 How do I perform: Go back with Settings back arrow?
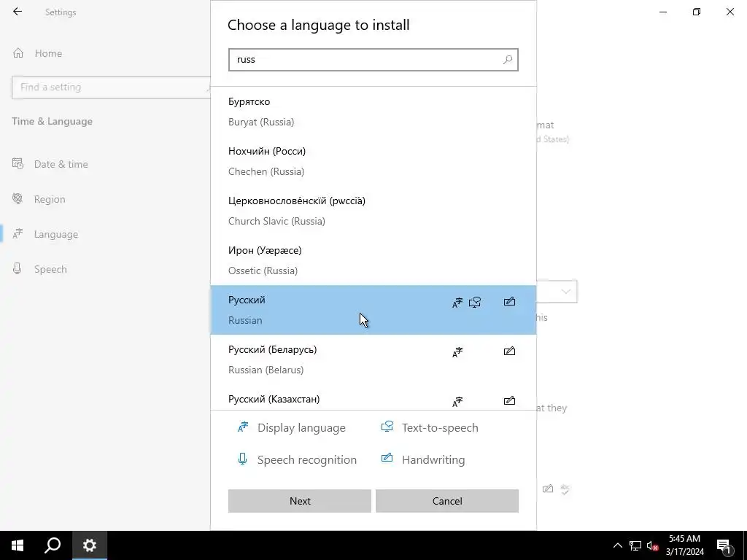click(18, 12)
